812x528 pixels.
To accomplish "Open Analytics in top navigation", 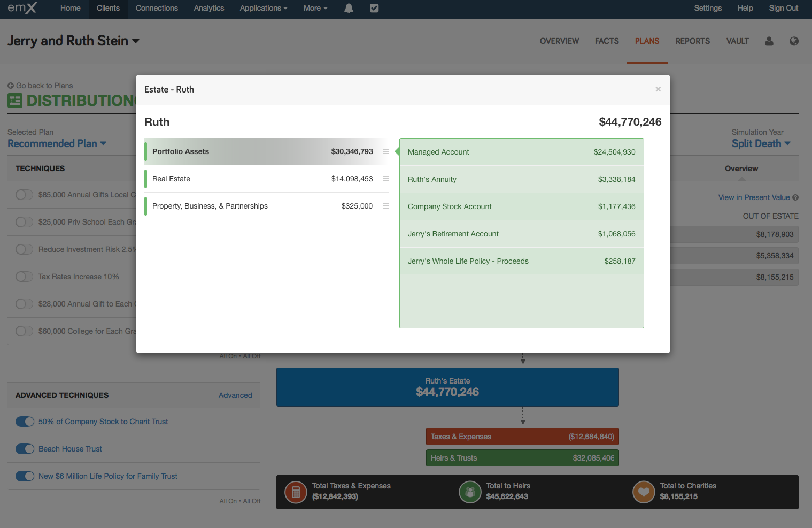I will tap(209, 8).
